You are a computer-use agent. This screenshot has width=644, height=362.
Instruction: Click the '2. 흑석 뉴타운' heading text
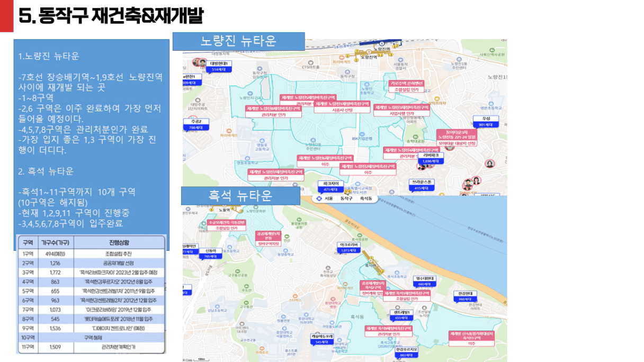coord(46,171)
